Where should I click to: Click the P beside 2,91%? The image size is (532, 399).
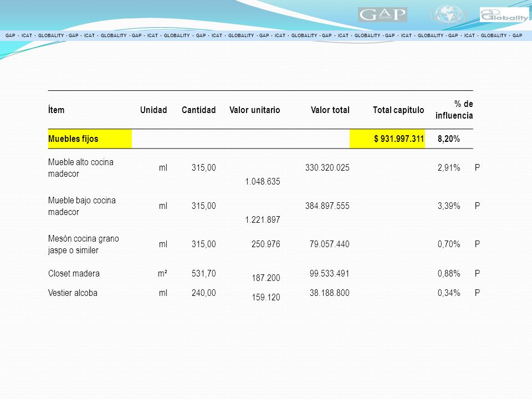[x=477, y=167]
